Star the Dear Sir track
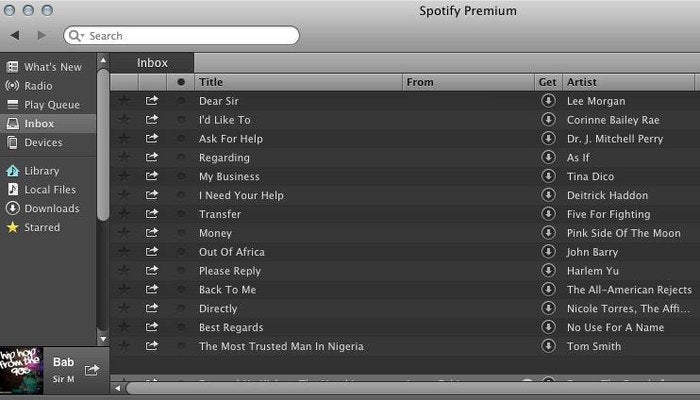Image resolution: width=700 pixels, height=400 pixels. pyautogui.click(x=124, y=101)
